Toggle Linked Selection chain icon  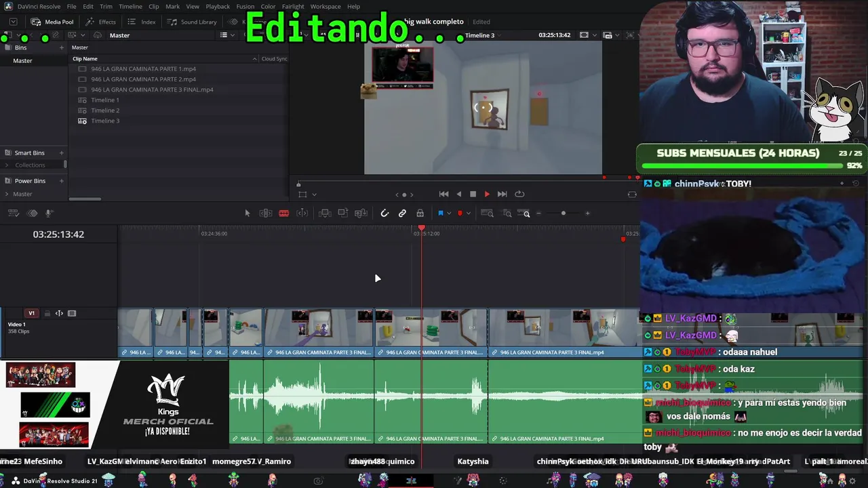tap(402, 213)
